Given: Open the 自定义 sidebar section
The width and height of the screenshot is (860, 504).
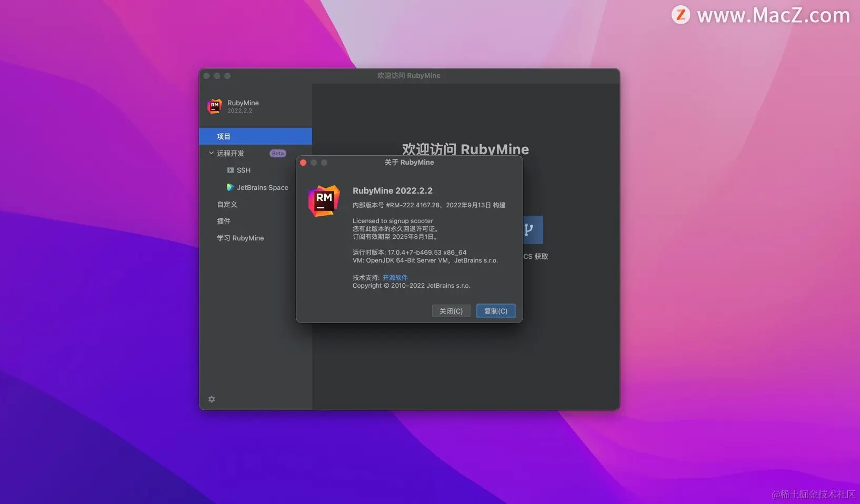Looking at the screenshot, I should tap(227, 204).
